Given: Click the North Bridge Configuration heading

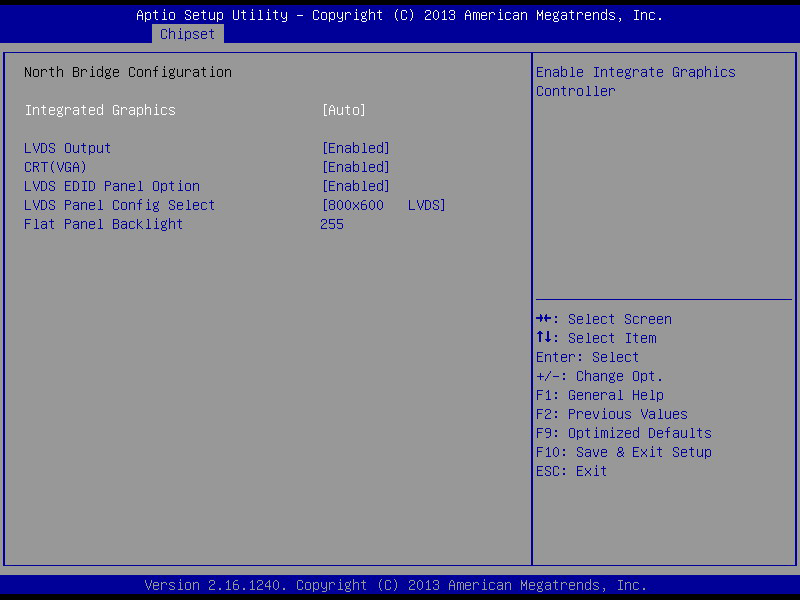Looking at the screenshot, I should [128, 72].
